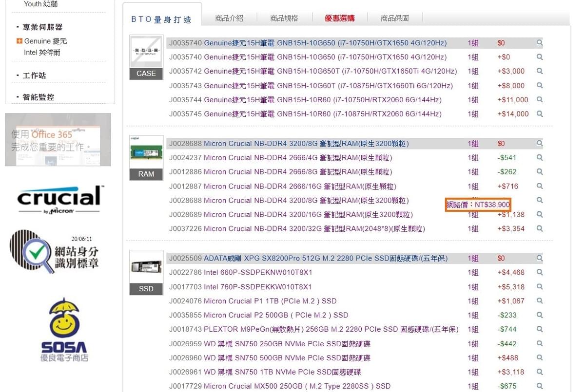Open the 商品保固 tab

[395, 18]
